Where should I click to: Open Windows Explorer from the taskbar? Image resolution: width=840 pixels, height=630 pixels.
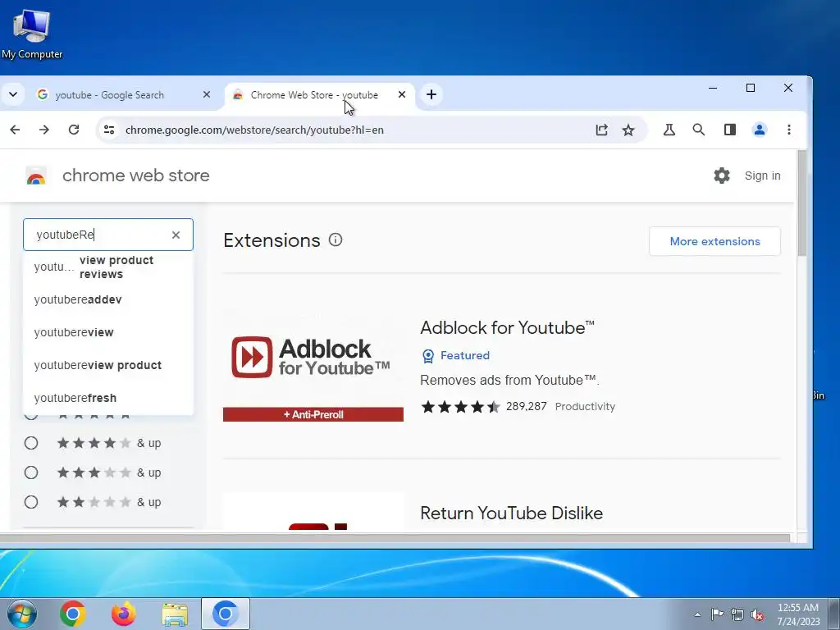[x=175, y=614]
